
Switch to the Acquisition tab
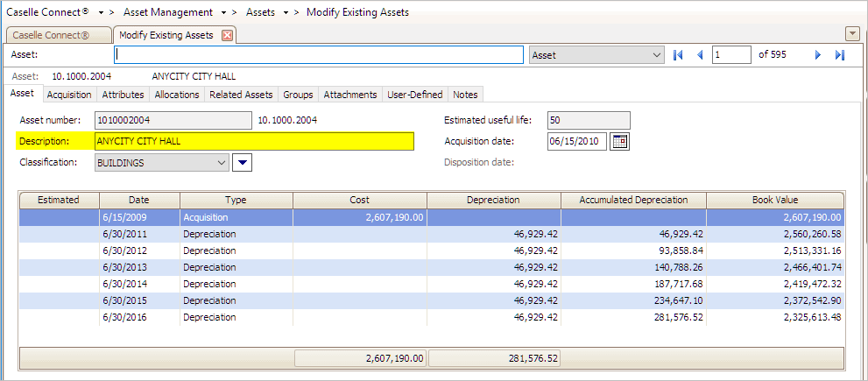click(x=69, y=95)
